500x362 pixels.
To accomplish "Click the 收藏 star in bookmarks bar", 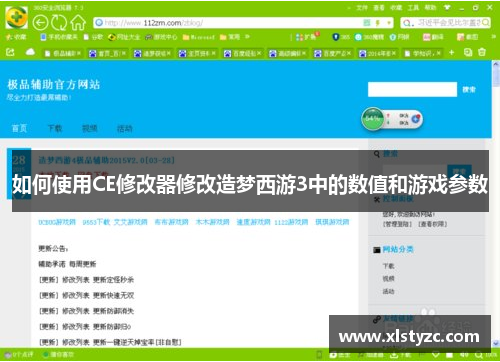I will pos(16,37).
